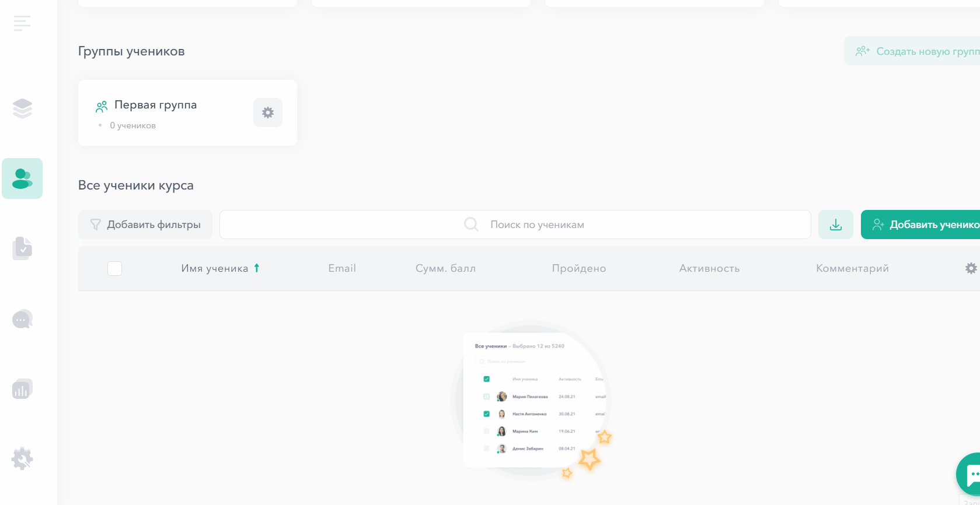The width and height of the screenshot is (980, 505).
Task: Click the Активность column header
Action: [709, 268]
